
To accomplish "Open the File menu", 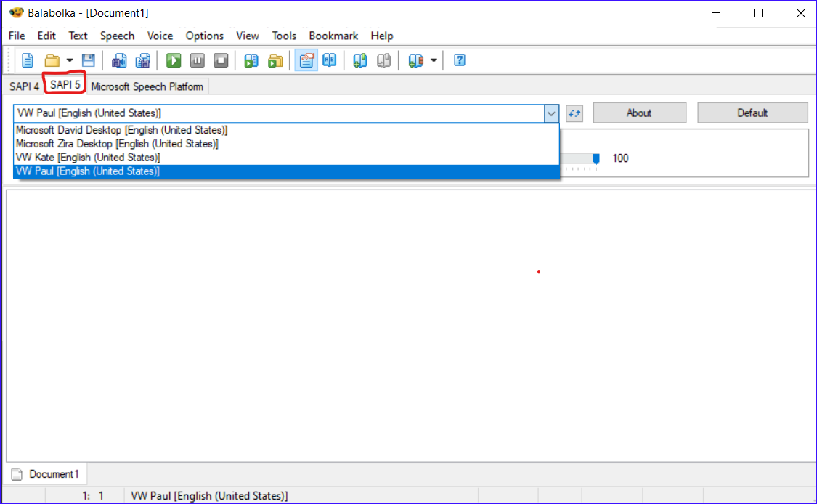I will tap(17, 36).
